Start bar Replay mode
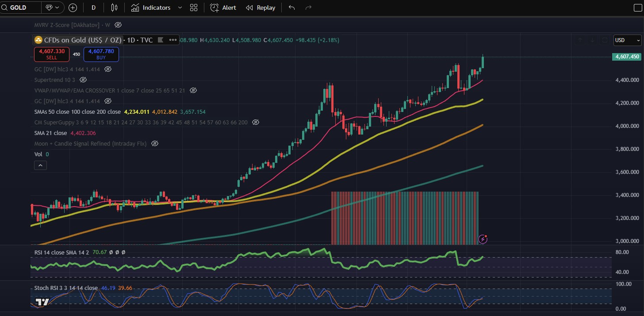The width and height of the screenshot is (644, 316). click(x=261, y=8)
